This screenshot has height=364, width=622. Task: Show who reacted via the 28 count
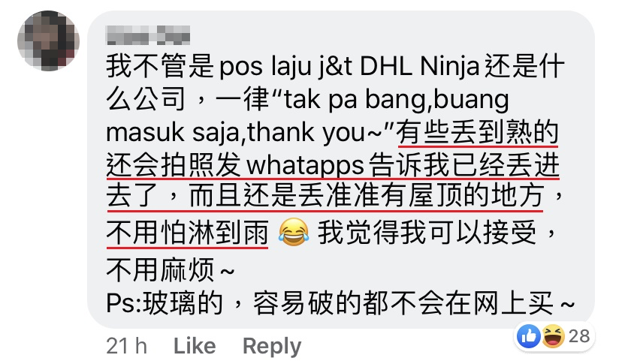click(579, 336)
